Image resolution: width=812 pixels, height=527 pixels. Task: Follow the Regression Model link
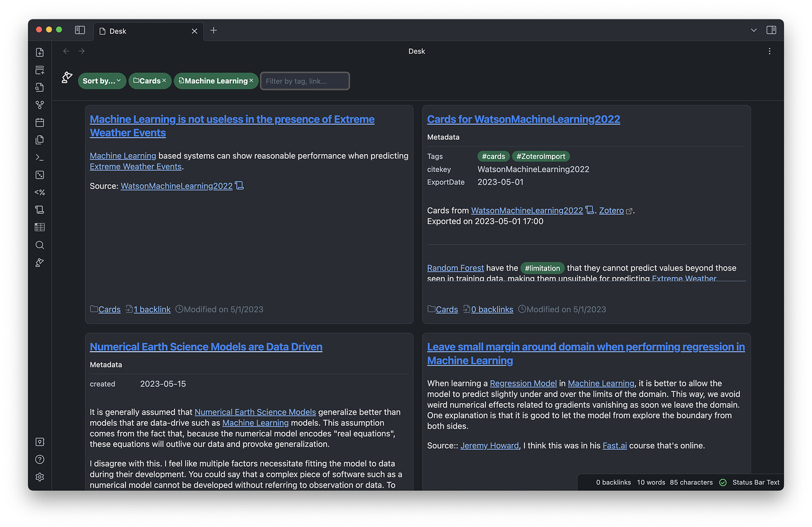[523, 383]
